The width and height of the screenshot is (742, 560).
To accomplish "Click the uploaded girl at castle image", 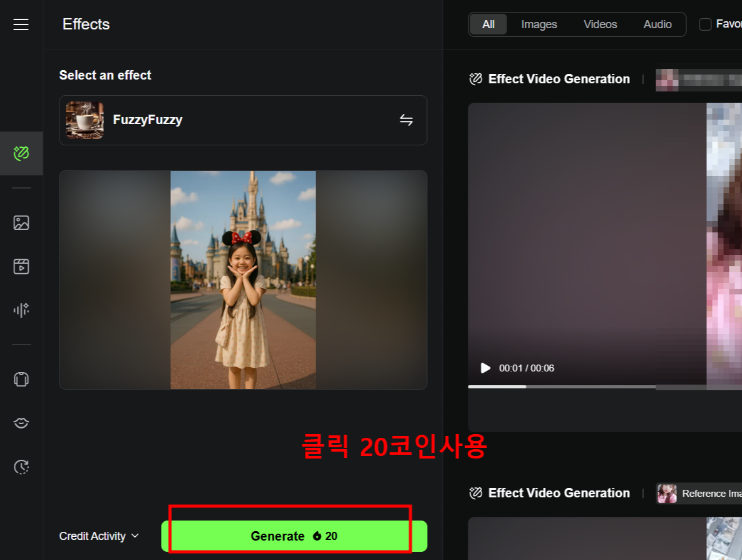I will point(243,280).
